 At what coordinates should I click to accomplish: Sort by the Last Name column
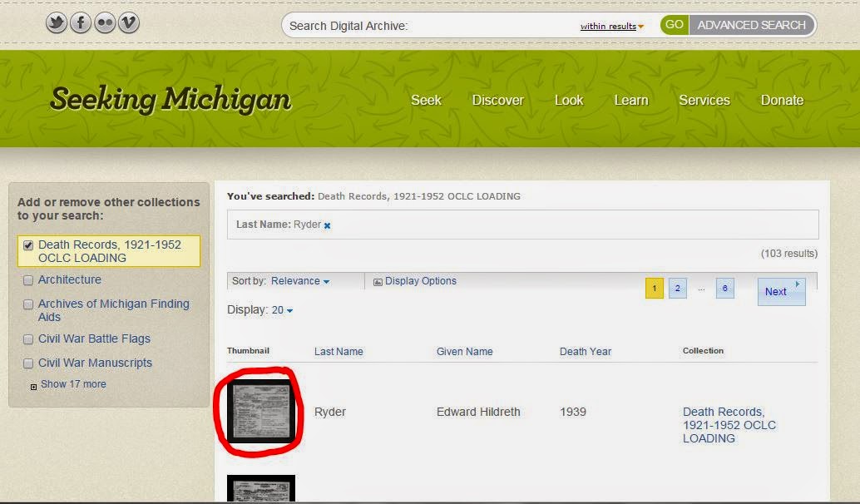(339, 352)
